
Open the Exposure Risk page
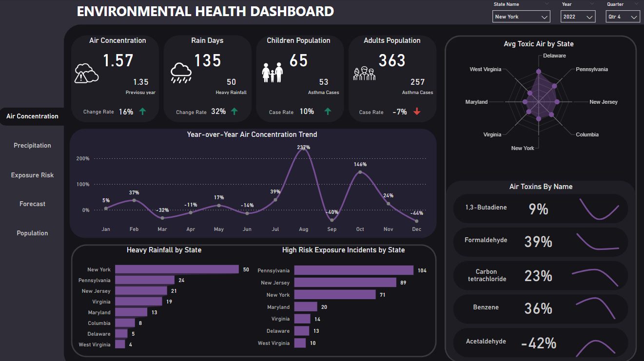point(32,175)
